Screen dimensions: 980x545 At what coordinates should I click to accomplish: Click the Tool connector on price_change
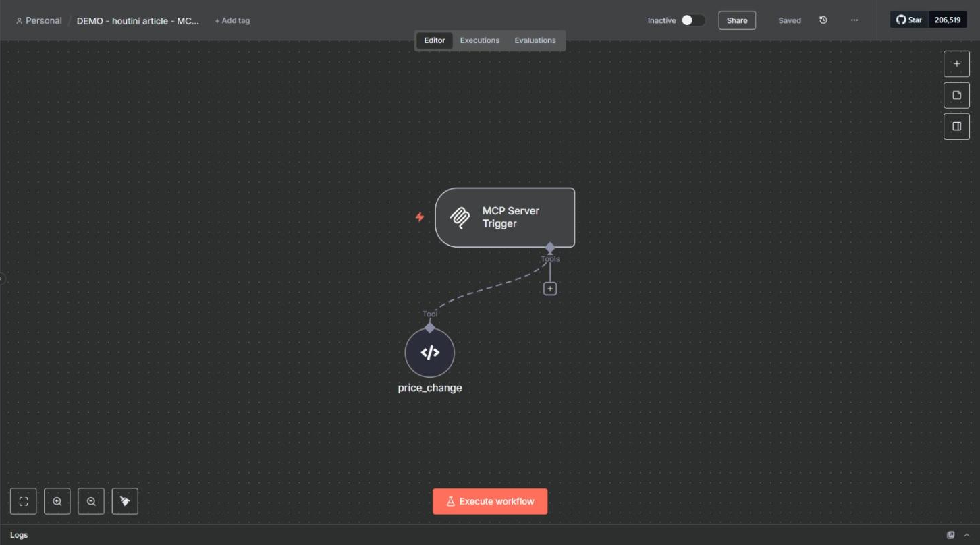click(x=430, y=327)
